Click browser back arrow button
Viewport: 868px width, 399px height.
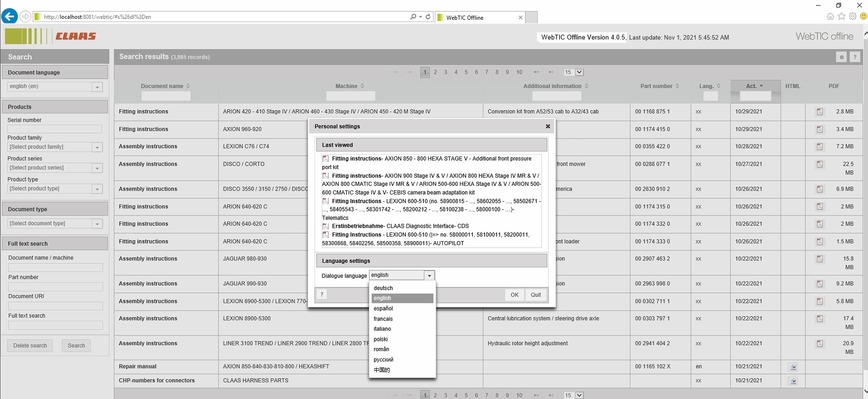pyautogui.click(x=9, y=16)
